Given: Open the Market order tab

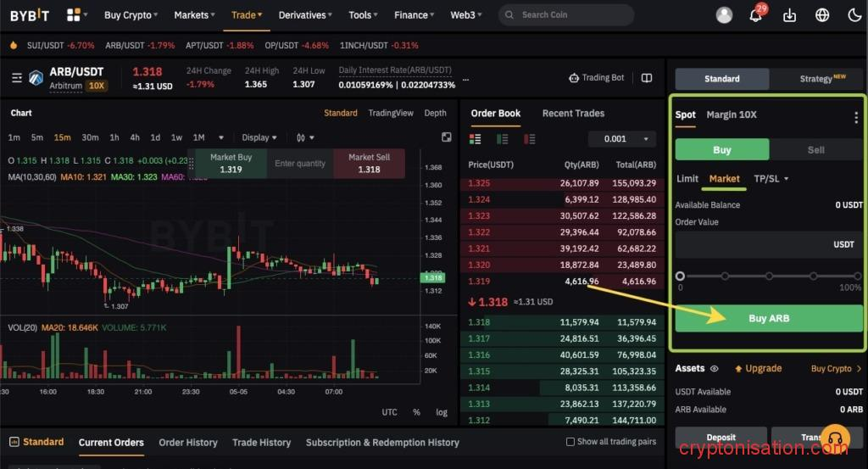Looking at the screenshot, I should pyautogui.click(x=724, y=179).
